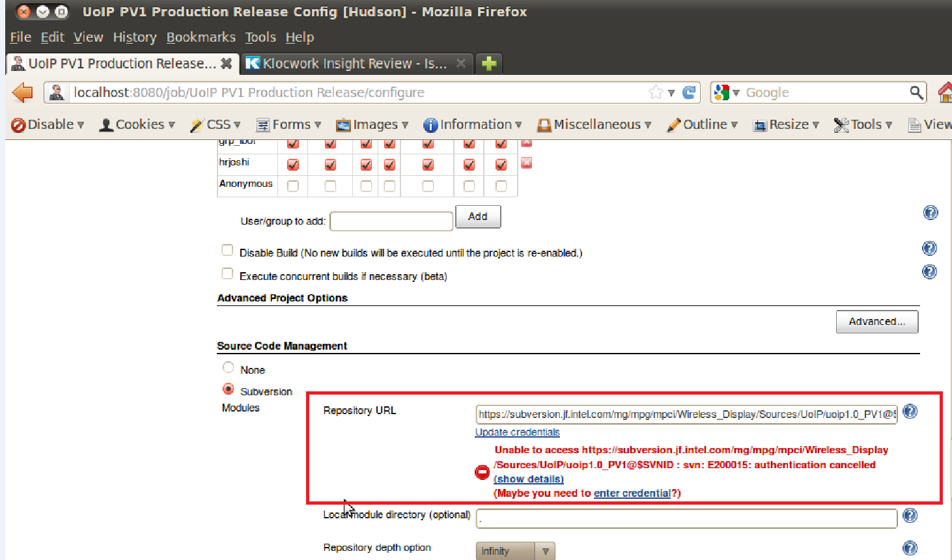The image size is (952, 560).
Task: Click the localhost address bar URL
Action: 249,92
